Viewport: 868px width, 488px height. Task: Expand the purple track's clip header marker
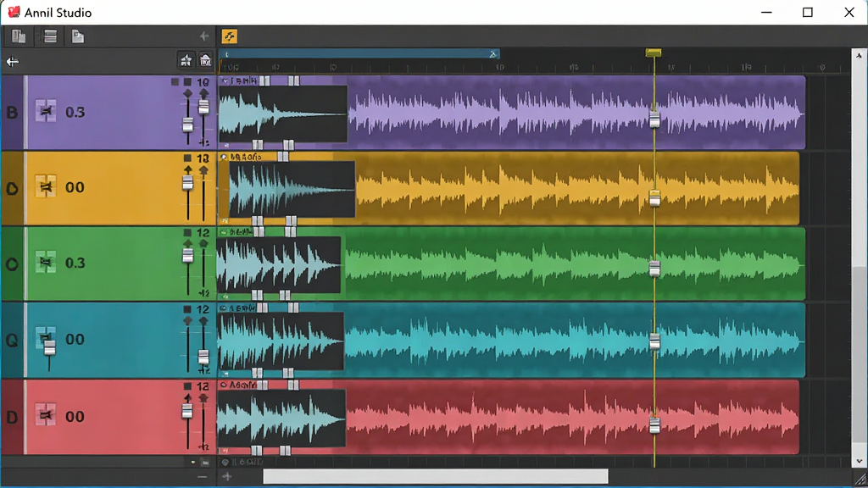coord(224,80)
